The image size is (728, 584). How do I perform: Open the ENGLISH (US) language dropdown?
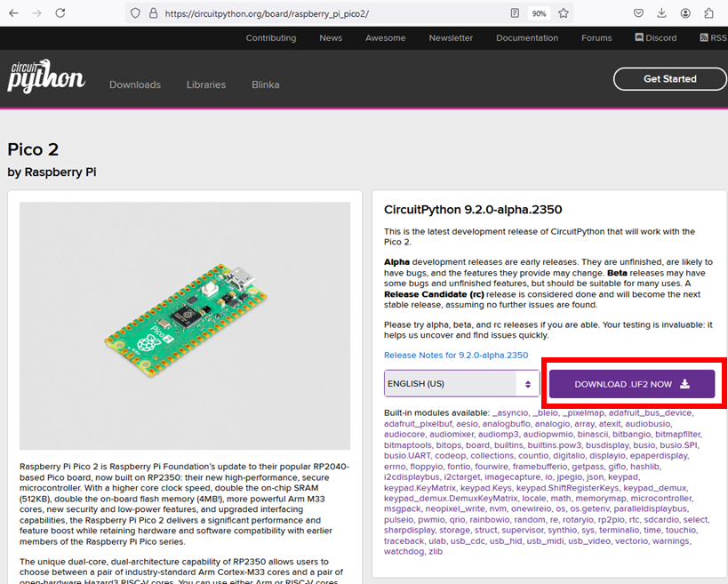coord(461,383)
